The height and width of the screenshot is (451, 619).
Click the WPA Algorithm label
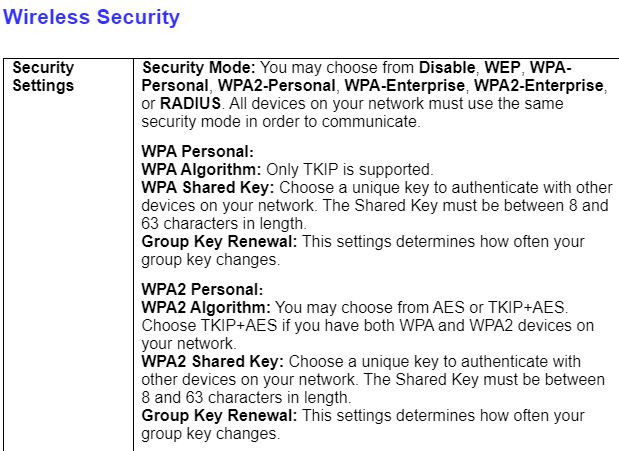[202, 170]
